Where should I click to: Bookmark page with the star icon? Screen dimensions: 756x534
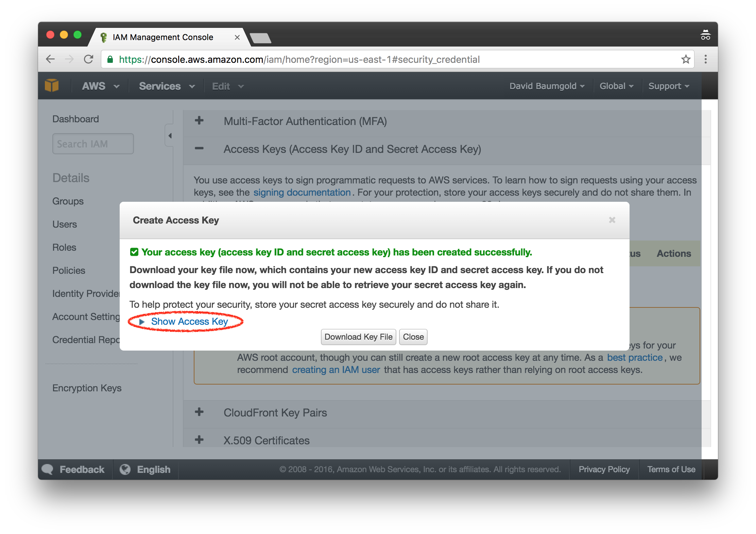pos(686,59)
